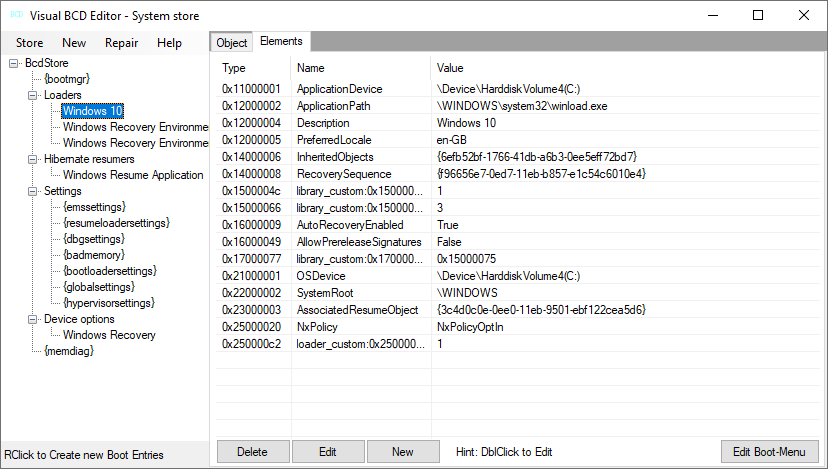Open Edit Boot-Menu
Screen dimensions: 828x469
pos(769,452)
